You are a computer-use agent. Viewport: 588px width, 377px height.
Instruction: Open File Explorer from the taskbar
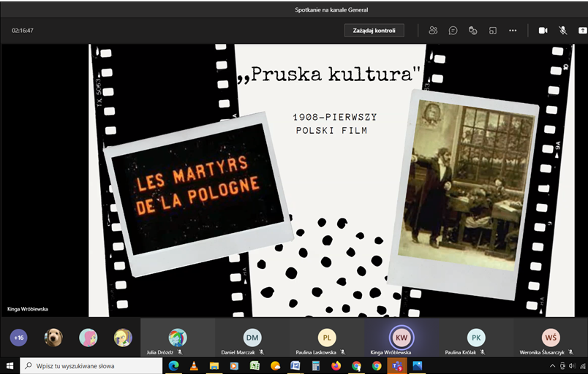(214, 366)
